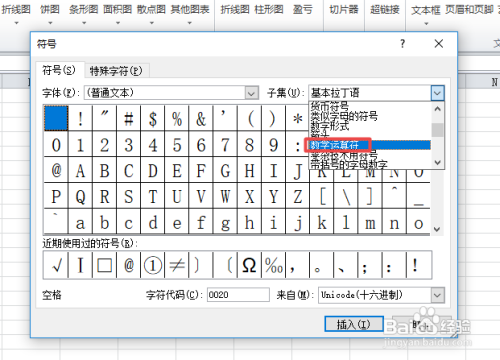500x360 pixels.
Task: Select the □ square recent symbol
Action: pyautogui.click(x=104, y=265)
